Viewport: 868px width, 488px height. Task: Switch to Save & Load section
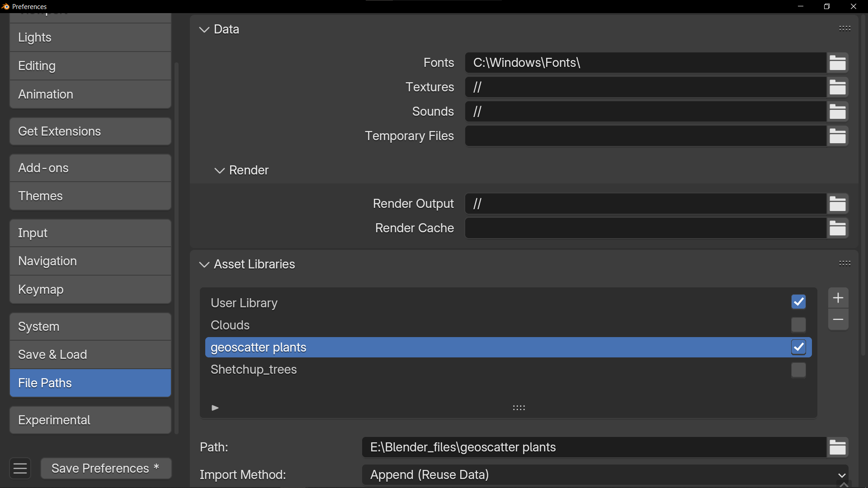pos(90,355)
